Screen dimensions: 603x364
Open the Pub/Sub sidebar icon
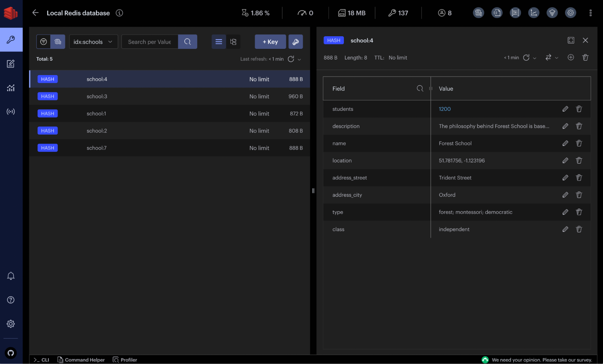click(x=11, y=112)
